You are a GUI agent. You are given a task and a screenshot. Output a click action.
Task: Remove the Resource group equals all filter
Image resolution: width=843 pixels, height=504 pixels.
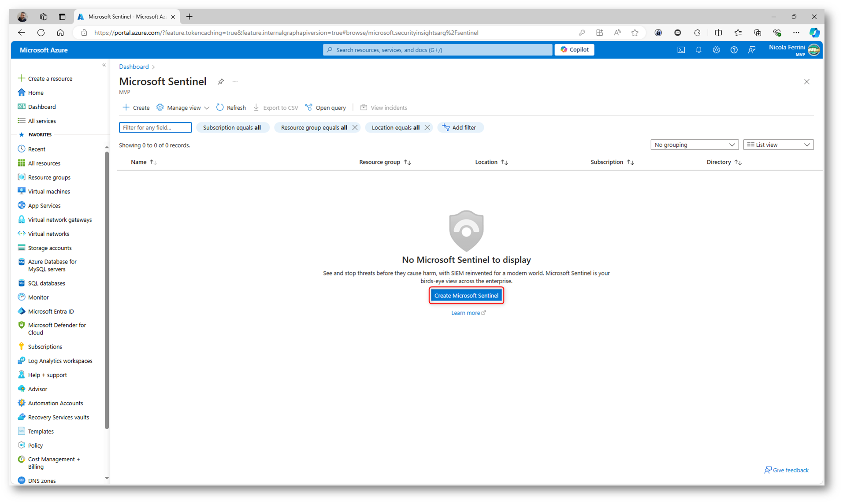[x=355, y=127]
